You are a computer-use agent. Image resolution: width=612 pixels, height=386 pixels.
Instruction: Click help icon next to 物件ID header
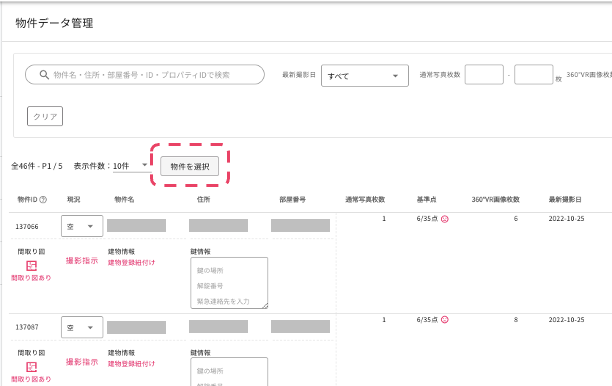coord(43,199)
